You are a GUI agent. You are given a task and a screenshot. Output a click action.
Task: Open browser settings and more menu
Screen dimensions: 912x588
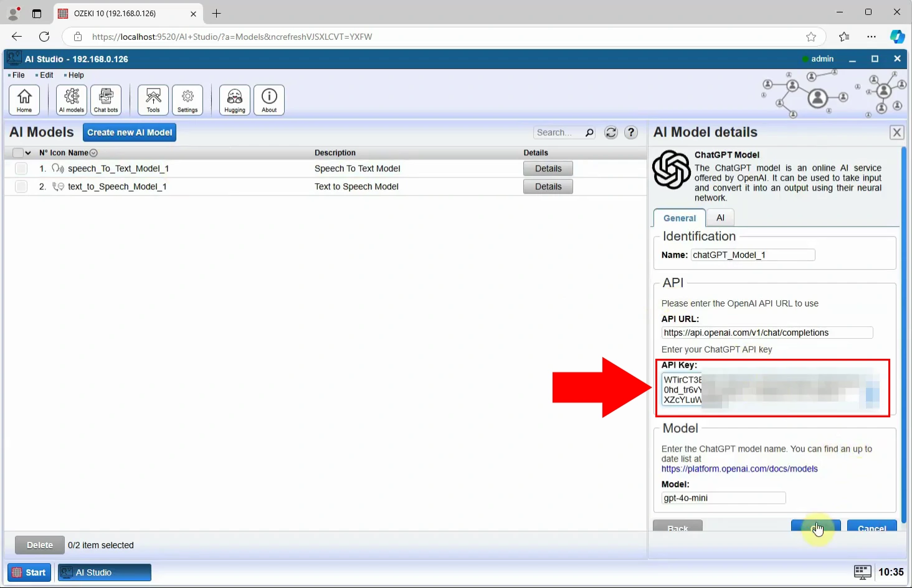[x=872, y=37]
